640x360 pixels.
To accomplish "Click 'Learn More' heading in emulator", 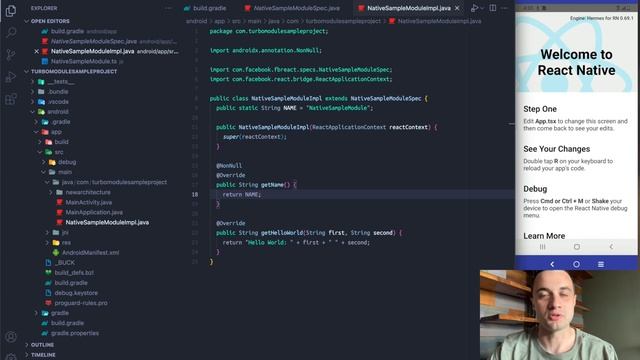I will tap(544, 236).
